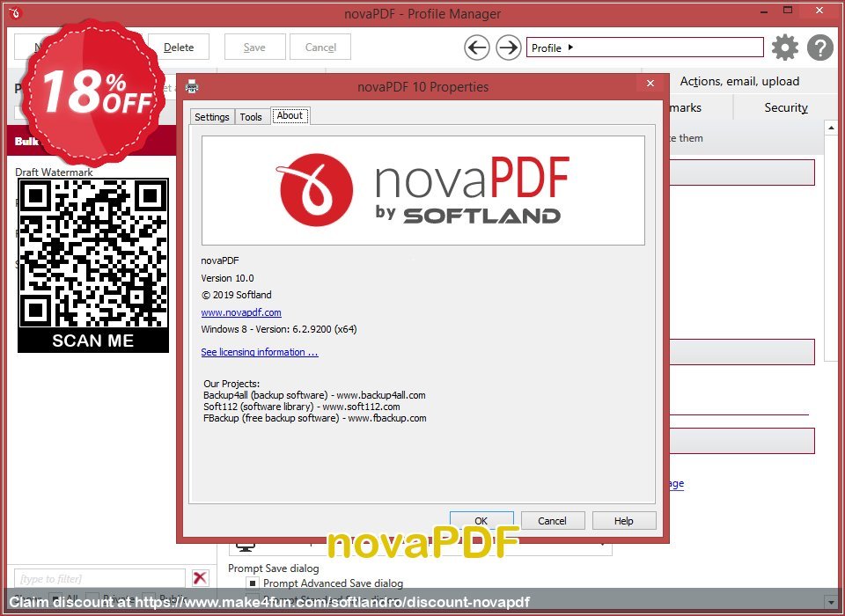This screenshot has height=616, width=845.
Task: Click the toolbar Cancel button in Profile Manager
Action: tap(320, 48)
